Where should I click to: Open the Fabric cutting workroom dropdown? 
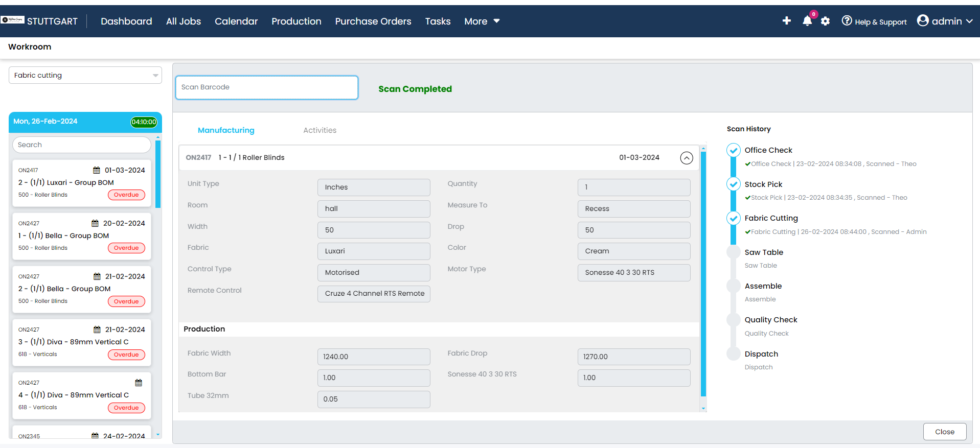click(x=85, y=75)
